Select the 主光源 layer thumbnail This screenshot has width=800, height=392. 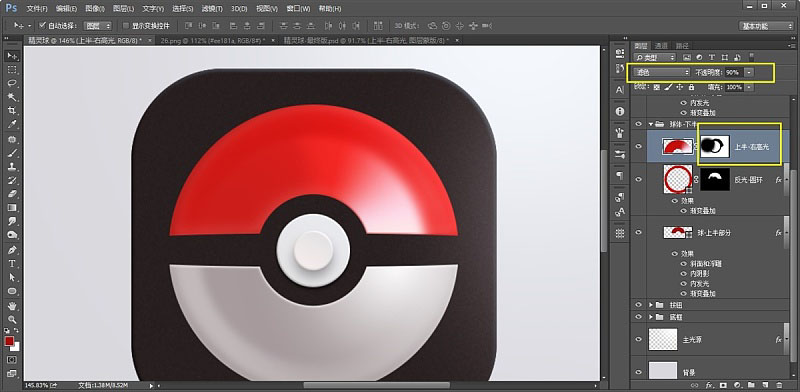663,339
